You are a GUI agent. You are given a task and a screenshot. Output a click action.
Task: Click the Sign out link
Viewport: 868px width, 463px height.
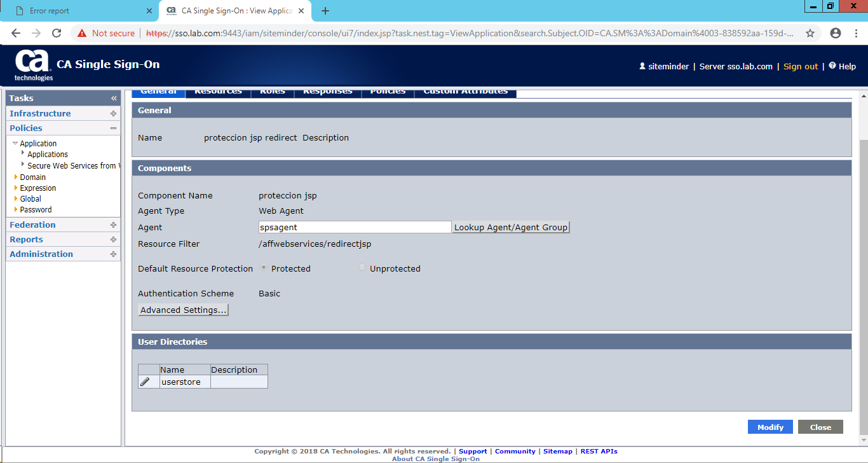(801, 66)
